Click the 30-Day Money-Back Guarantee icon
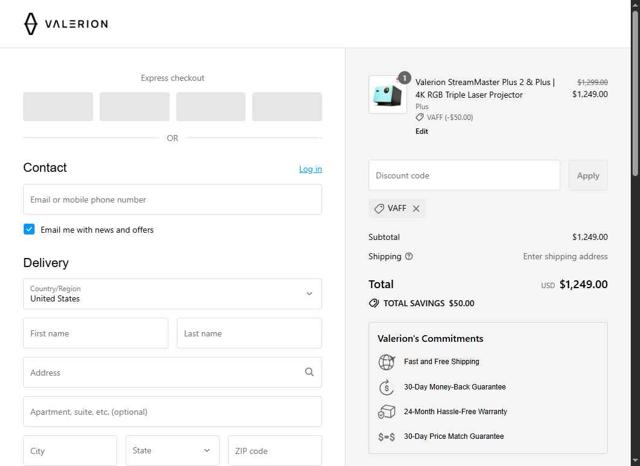 pyautogui.click(x=386, y=387)
